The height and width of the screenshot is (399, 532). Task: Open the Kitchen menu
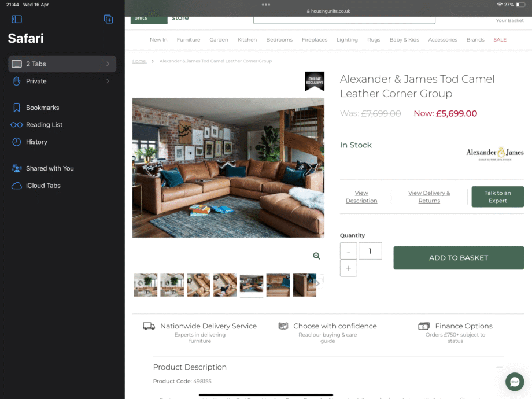pyautogui.click(x=247, y=40)
